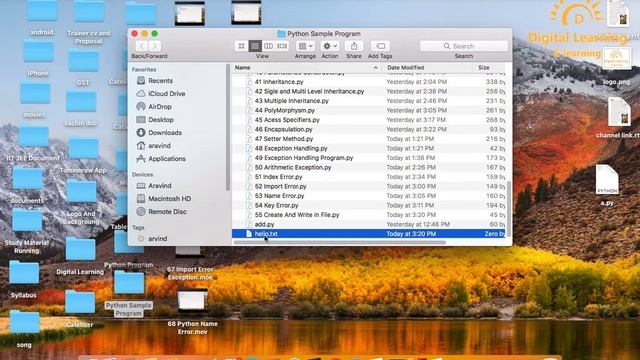Open the Action gear menu
The image size is (640, 360).
(x=330, y=46)
